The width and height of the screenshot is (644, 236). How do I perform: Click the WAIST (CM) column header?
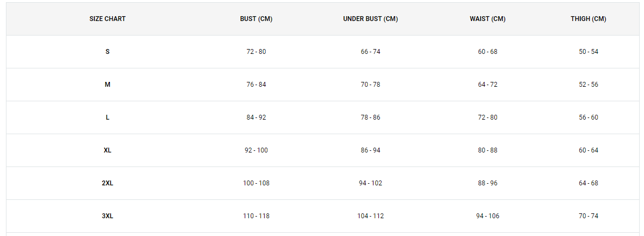[488, 19]
